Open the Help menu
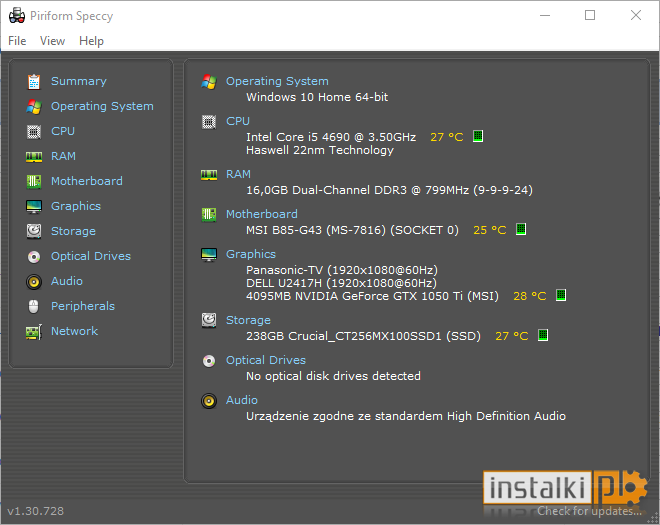 (x=91, y=41)
